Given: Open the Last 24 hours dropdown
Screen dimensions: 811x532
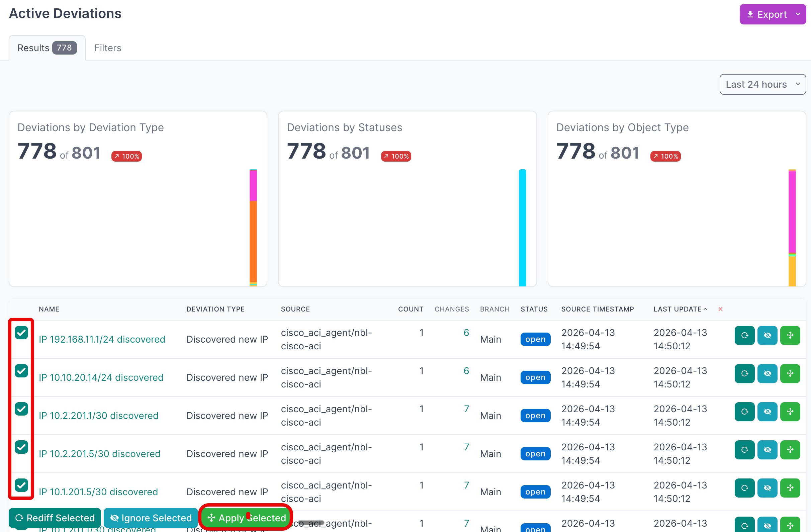Looking at the screenshot, I should click(762, 84).
